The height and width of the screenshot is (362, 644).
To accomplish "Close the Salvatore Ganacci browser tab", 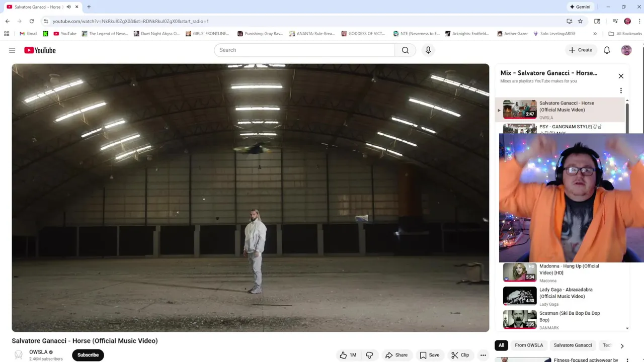I will (x=77, y=7).
